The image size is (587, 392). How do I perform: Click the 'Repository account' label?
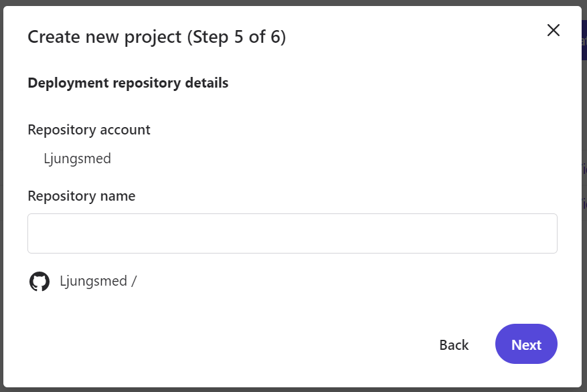[89, 130]
